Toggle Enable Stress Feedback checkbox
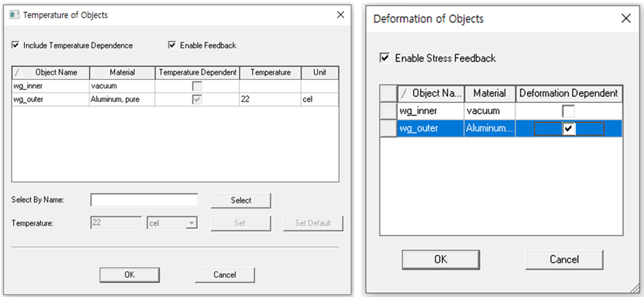644x297 pixels. click(x=385, y=58)
